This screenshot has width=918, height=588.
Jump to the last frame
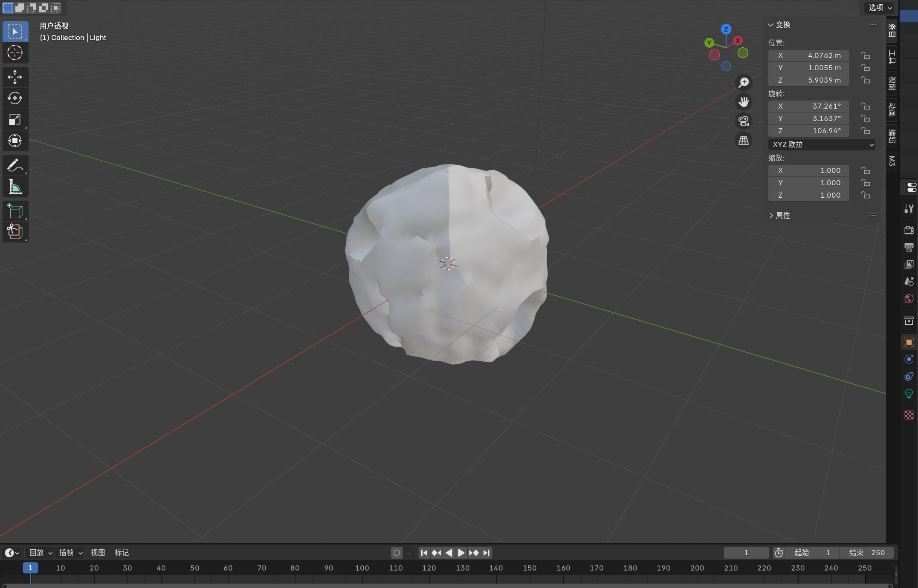click(x=487, y=553)
